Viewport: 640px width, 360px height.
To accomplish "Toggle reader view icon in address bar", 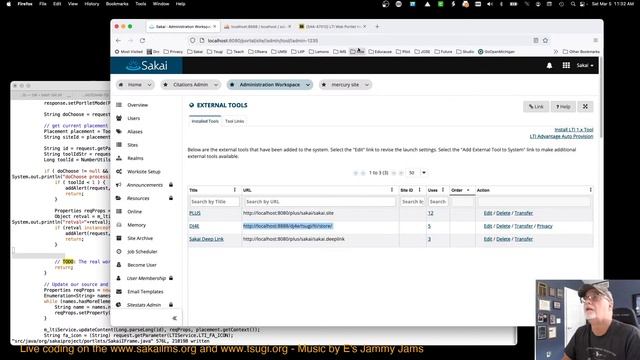I will point(536,40).
